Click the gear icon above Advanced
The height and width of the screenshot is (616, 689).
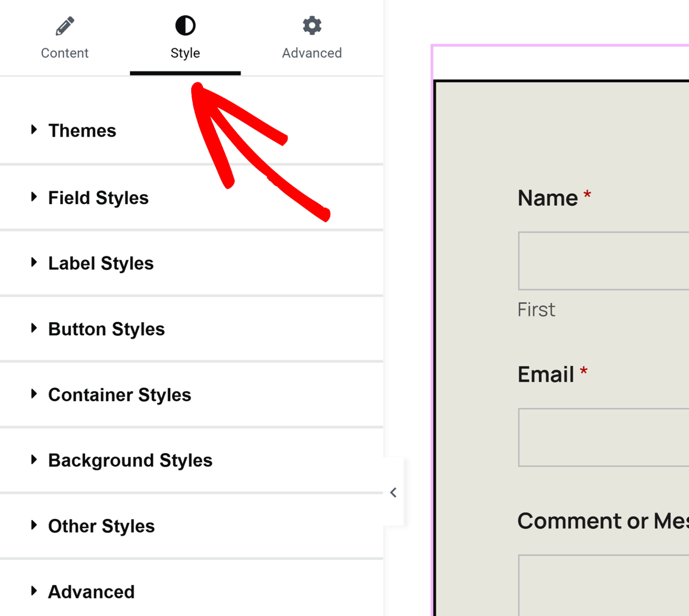tap(311, 25)
